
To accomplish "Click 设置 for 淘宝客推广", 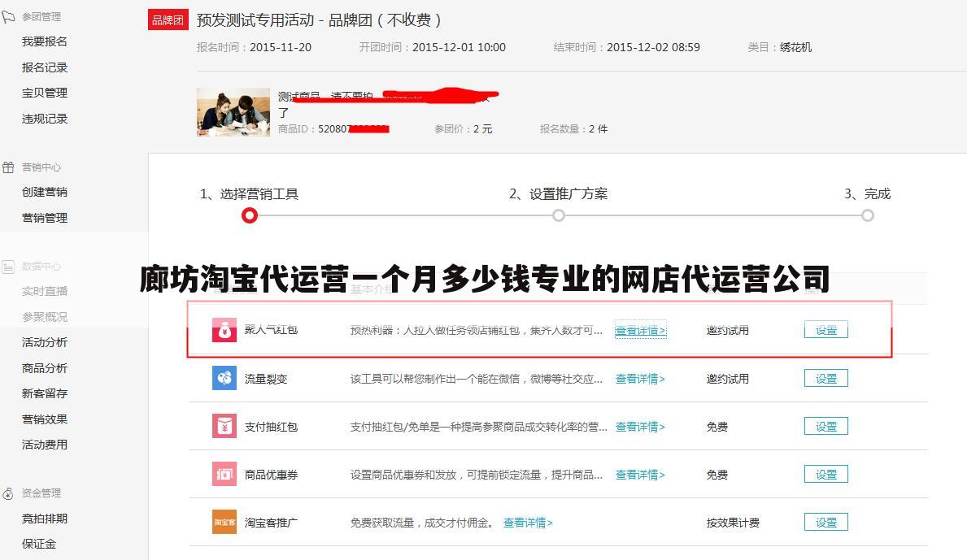I will coord(825,522).
